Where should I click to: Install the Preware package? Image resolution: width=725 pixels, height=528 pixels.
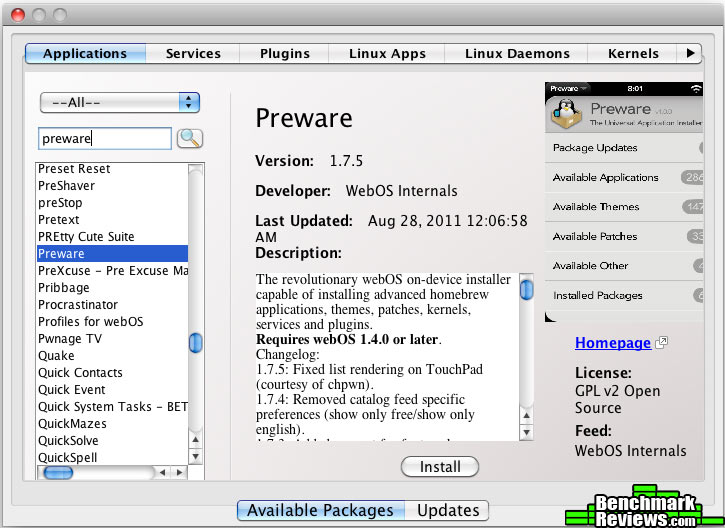click(440, 467)
